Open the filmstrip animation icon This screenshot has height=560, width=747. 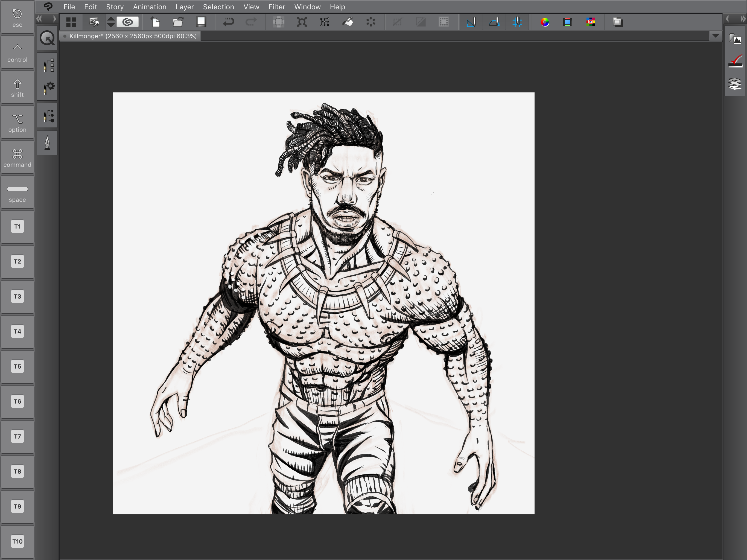[568, 22]
